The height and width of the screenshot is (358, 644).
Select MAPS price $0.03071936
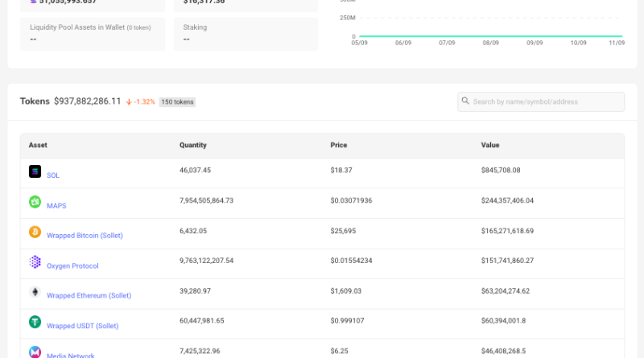tap(351, 200)
